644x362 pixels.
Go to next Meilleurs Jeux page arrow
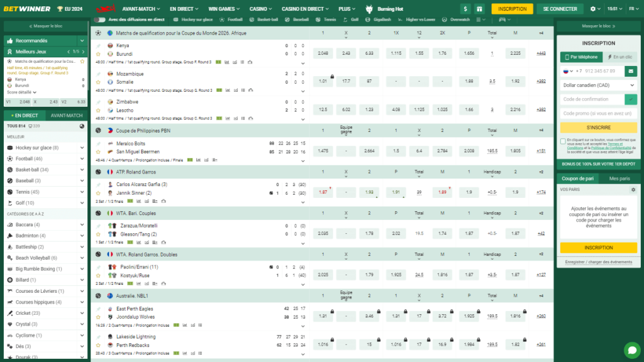(84, 52)
